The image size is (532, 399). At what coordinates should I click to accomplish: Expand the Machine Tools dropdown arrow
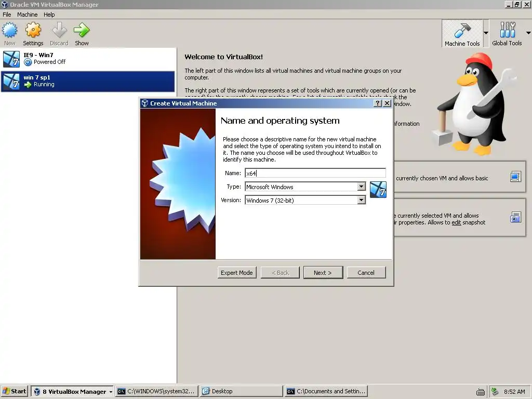[x=486, y=33]
